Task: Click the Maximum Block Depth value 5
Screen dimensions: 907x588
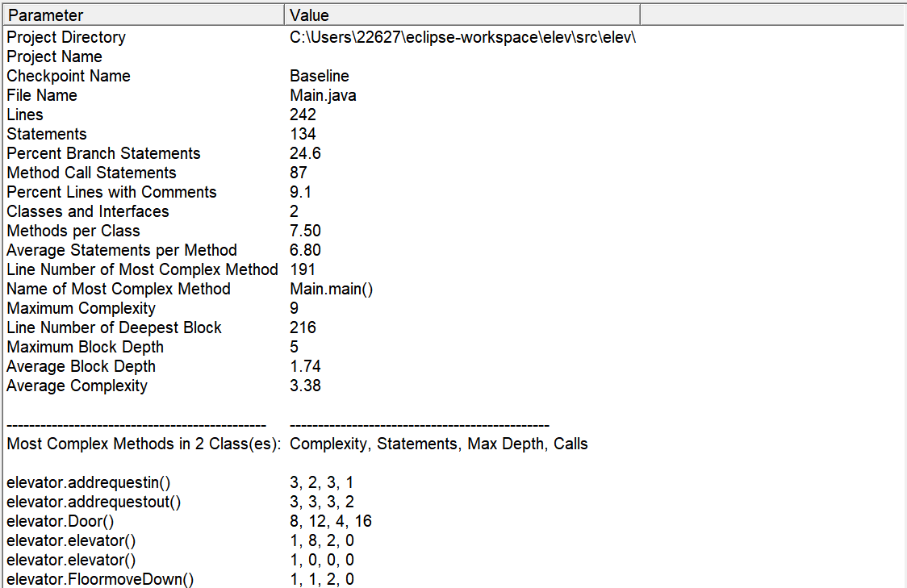Action: click(x=294, y=348)
